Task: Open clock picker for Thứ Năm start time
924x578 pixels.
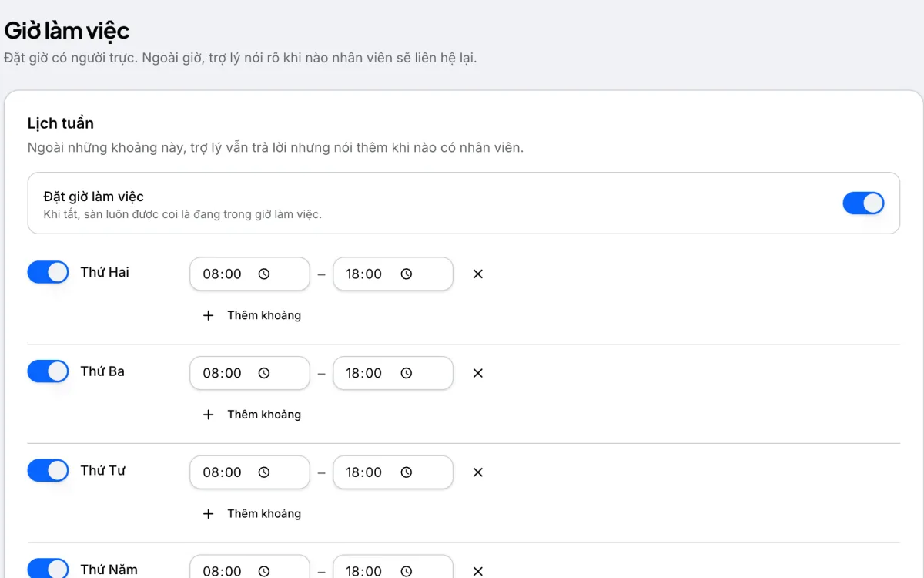Action: pos(264,571)
